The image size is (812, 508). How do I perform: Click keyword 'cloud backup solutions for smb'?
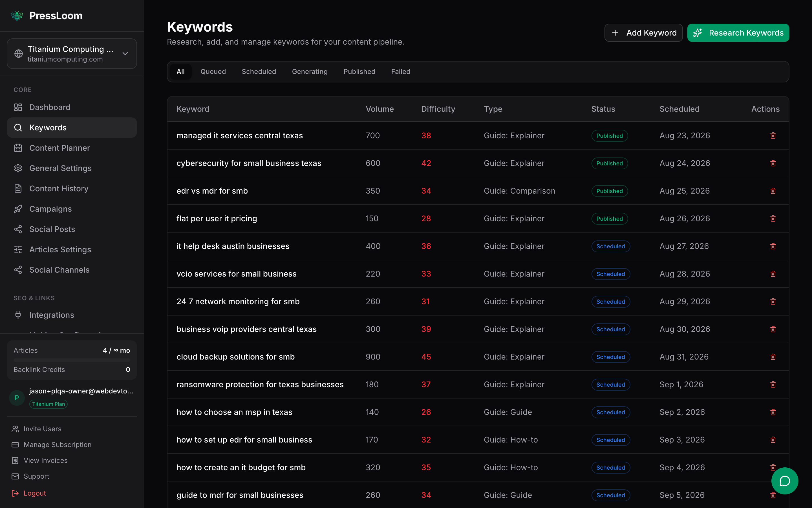click(235, 357)
